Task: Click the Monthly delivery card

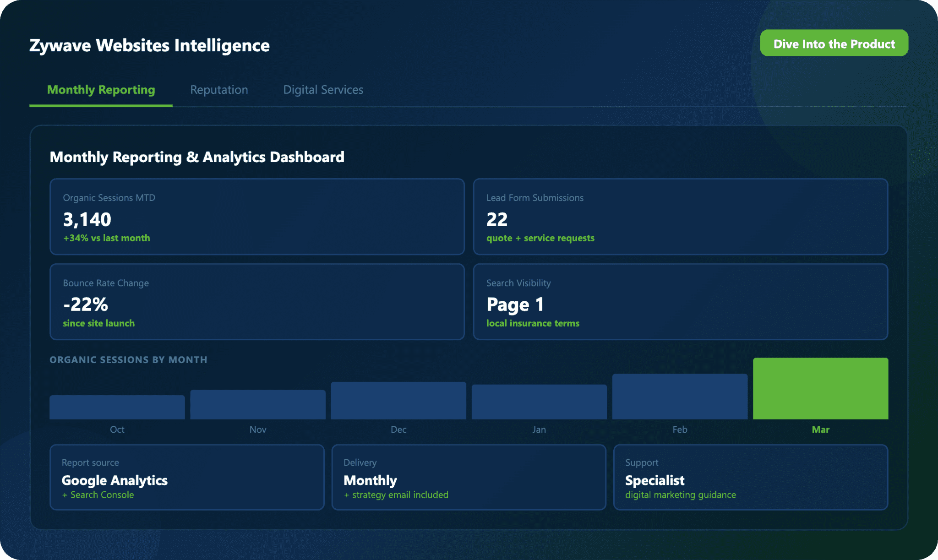Action: [469, 477]
